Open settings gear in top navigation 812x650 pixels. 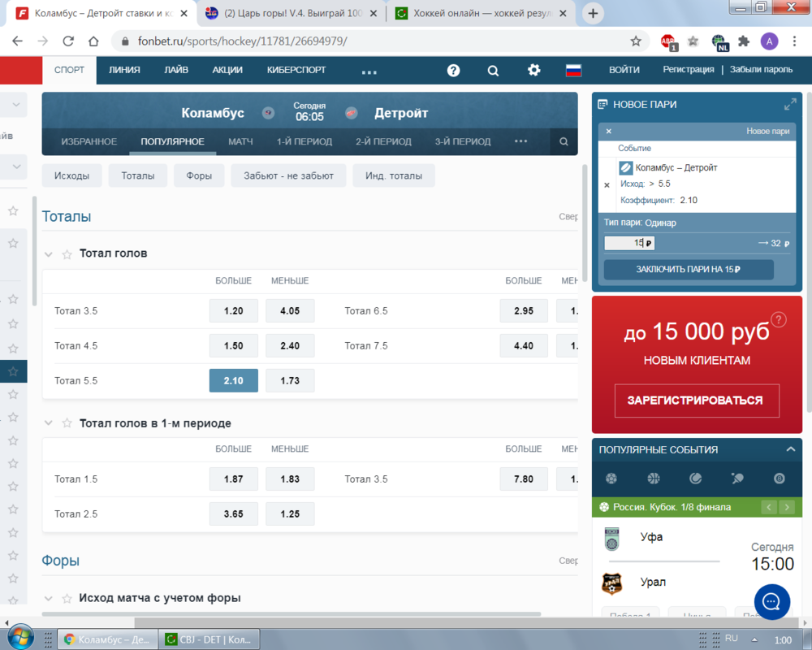point(534,70)
